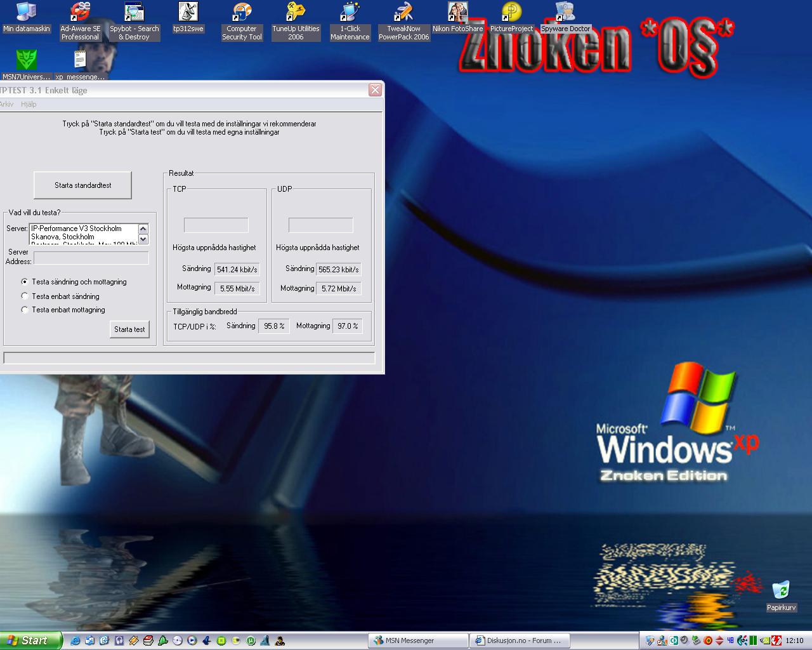This screenshot has height=650, width=812.
Task: Launch TuneUp Utilities 2006 shortcut
Action: coord(296,21)
